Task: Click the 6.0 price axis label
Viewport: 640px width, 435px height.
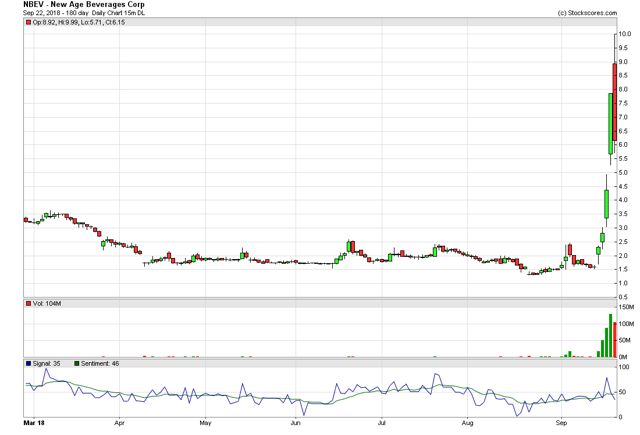Action: coord(623,145)
